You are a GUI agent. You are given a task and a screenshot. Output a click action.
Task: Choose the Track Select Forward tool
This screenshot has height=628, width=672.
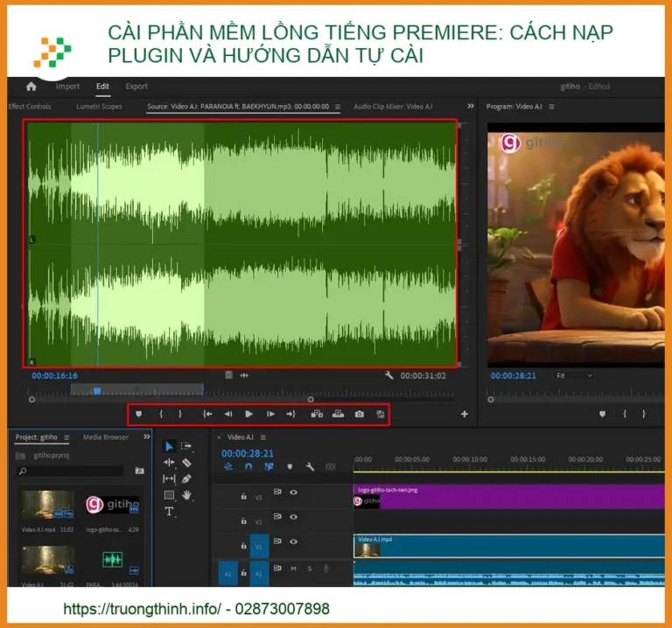(186, 447)
